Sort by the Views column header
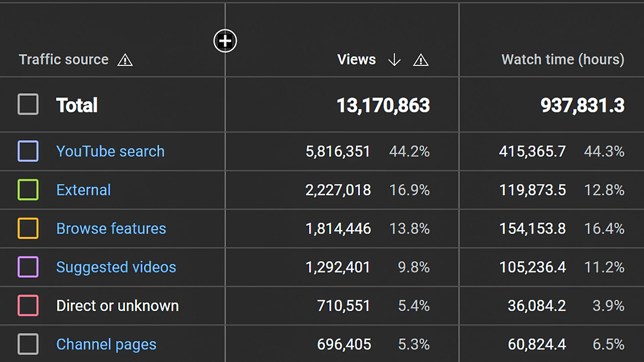Image resolution: width=644 pixels, height=362 pixels. click(x=357, y=60)
